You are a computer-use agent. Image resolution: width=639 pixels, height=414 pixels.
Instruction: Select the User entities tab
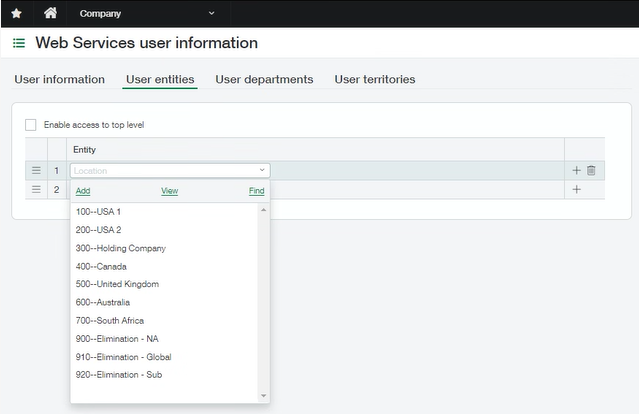160,79
